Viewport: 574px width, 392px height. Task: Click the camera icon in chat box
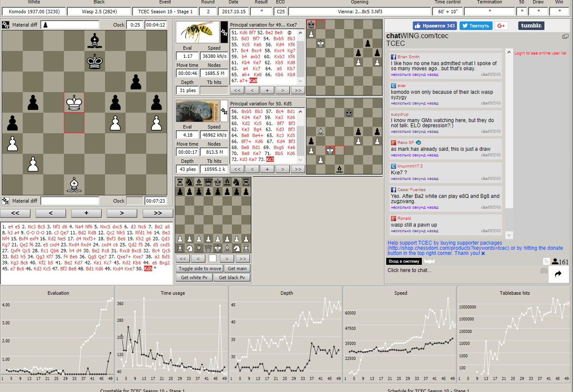click(x=544, y=270)
